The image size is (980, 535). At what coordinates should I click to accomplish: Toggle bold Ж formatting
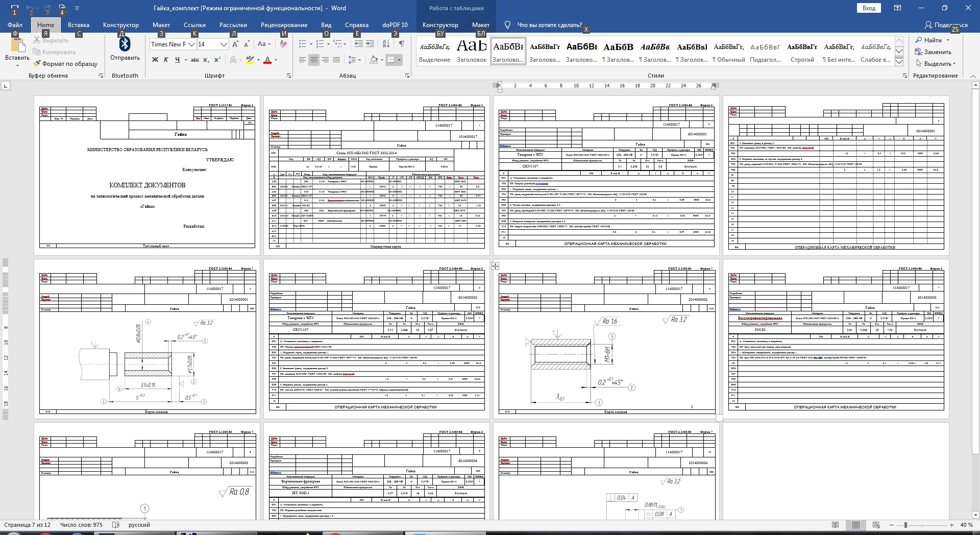click(x=155, y=60)
